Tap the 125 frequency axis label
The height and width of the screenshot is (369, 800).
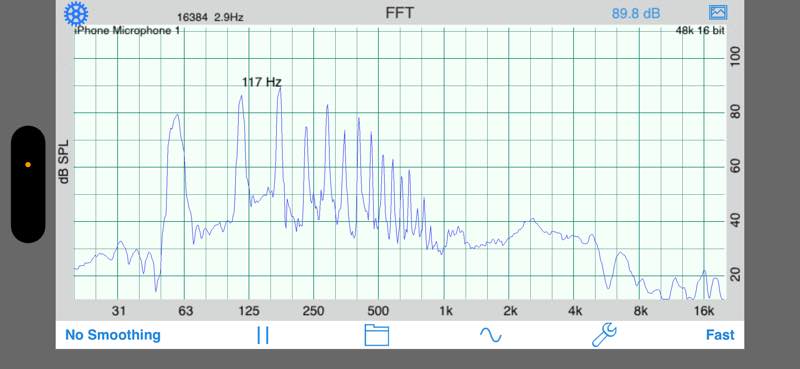[249, 311]
